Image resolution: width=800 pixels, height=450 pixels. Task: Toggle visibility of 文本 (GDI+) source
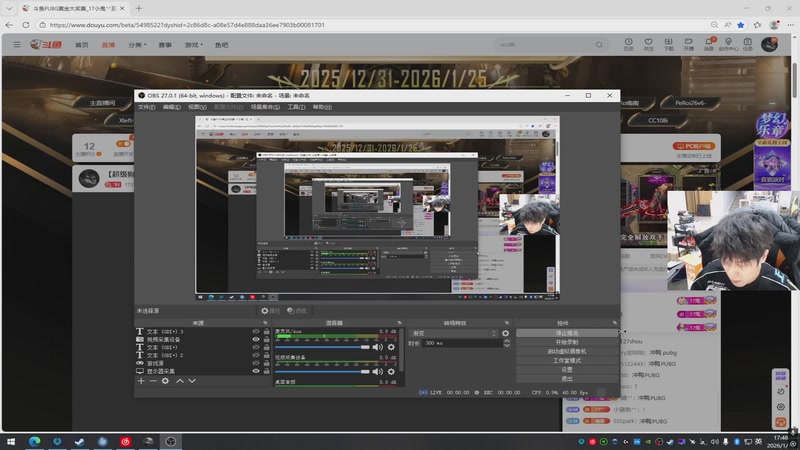[256, 347]
